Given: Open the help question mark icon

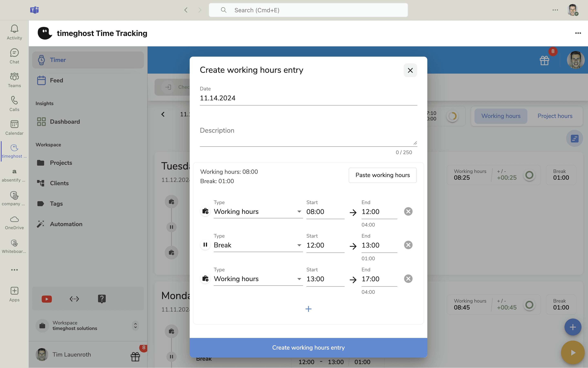Looking at the screenshot, I should pos(102,299).
